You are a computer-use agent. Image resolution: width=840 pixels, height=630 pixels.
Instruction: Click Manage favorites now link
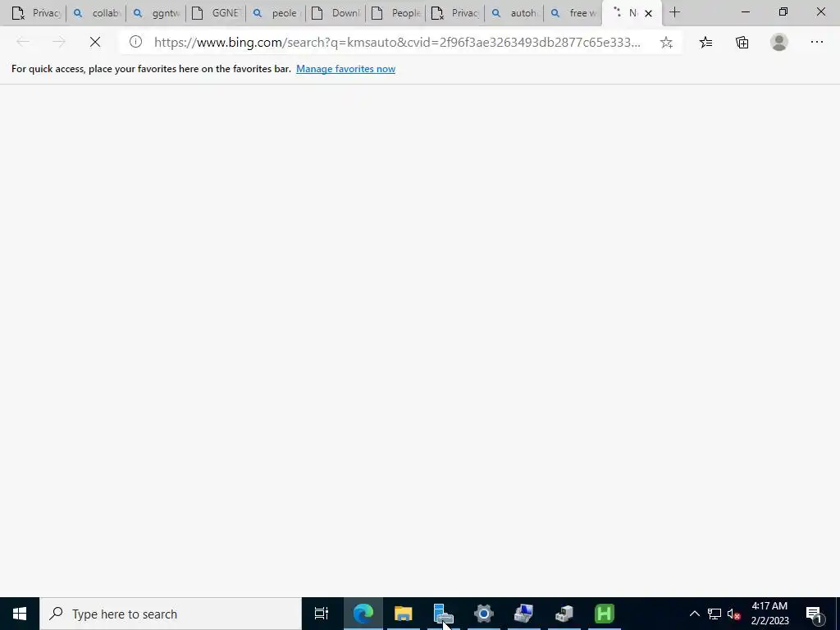pyautogui.click(x=345, y=69)
